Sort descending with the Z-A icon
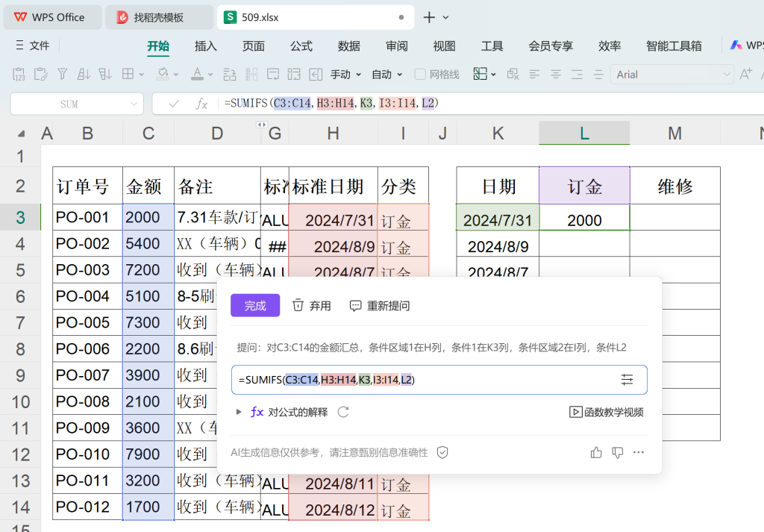The height and width of the screenshot is (532, 764). [104, 74]
